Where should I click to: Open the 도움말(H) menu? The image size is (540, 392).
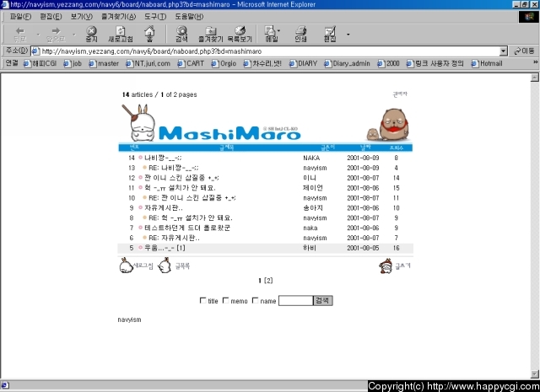[x=189, y=17]
